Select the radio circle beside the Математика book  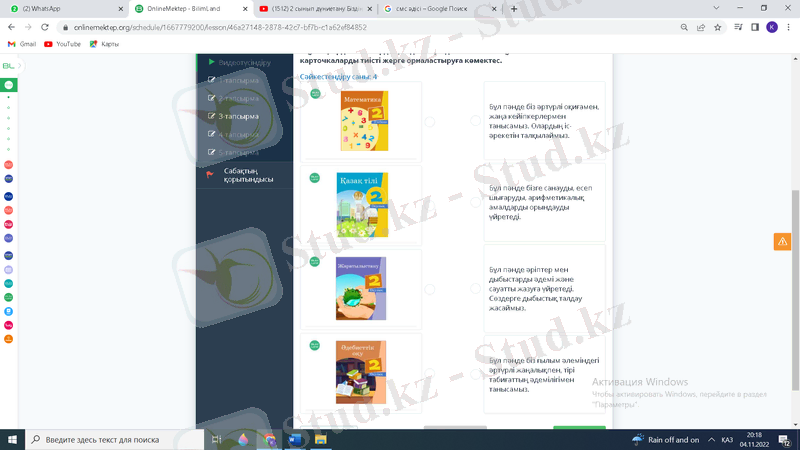pyautogui.click(x=429, y=121)
